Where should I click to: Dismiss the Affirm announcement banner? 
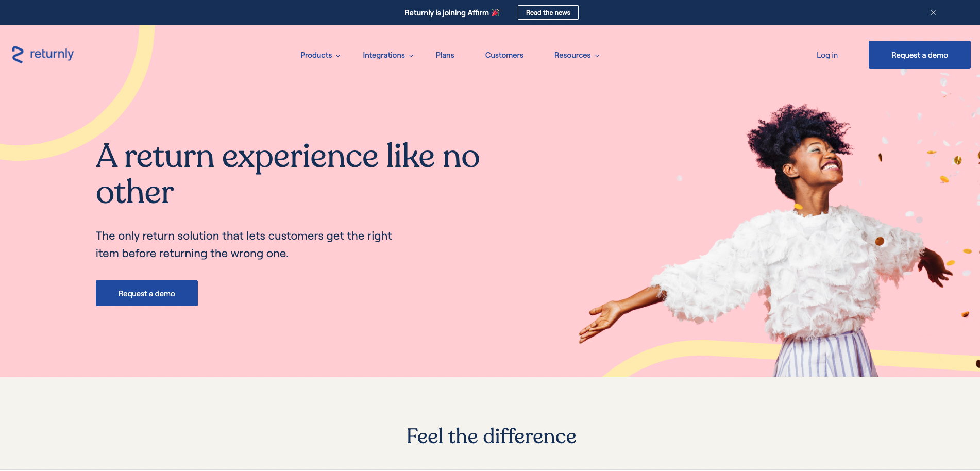tap(933, 12)
